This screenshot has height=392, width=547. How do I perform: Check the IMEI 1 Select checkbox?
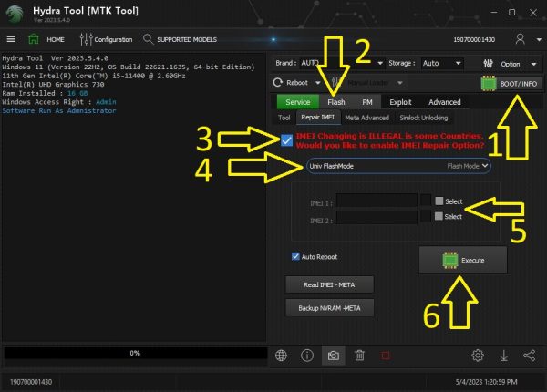(x=439, y=201)
